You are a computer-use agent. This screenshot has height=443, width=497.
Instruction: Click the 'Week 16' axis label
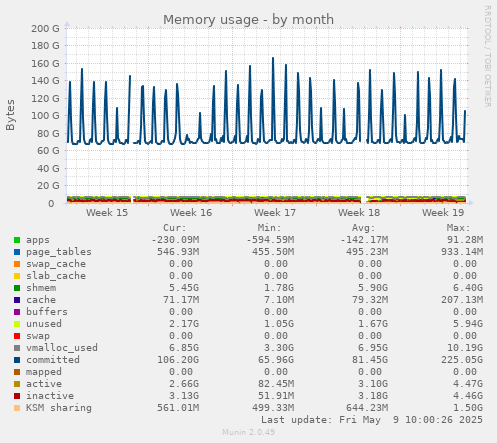(x=191, y=213)
